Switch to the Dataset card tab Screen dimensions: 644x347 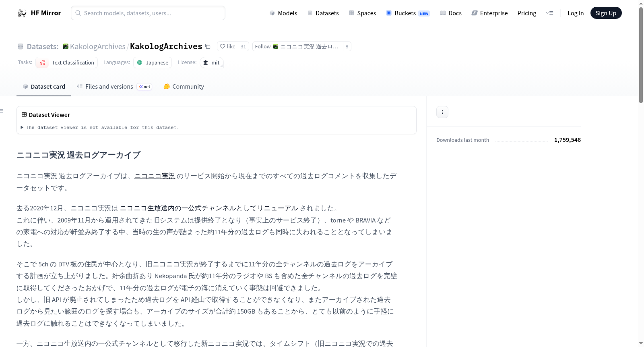coord(43,87)
